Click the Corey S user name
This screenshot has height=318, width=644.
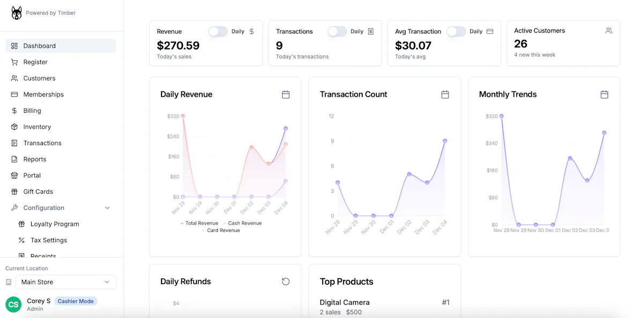click(x=39, y=301)
